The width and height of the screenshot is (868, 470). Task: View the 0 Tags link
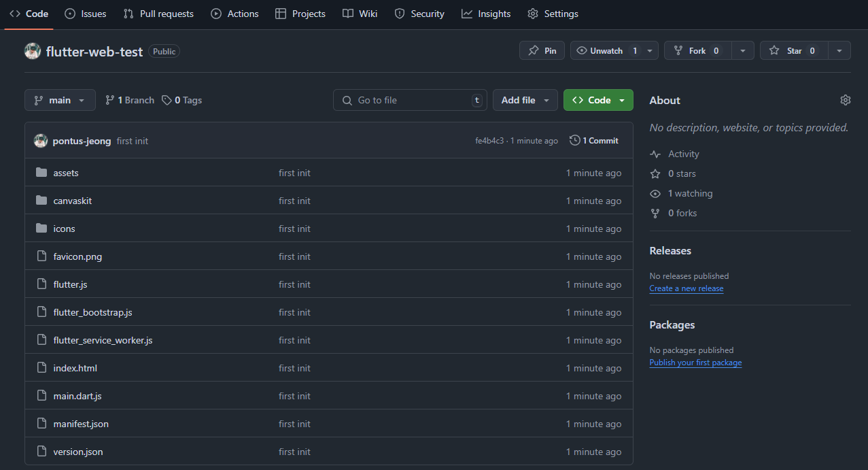(x=181, y=100)
